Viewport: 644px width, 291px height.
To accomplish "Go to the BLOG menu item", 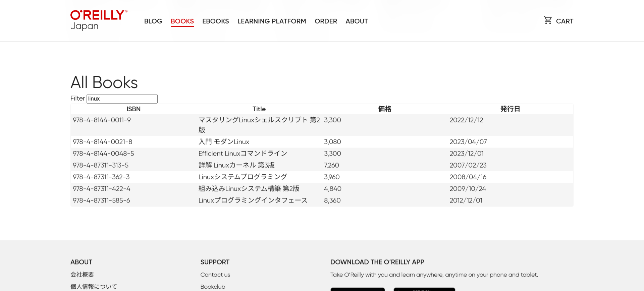I will pos(153,21).
